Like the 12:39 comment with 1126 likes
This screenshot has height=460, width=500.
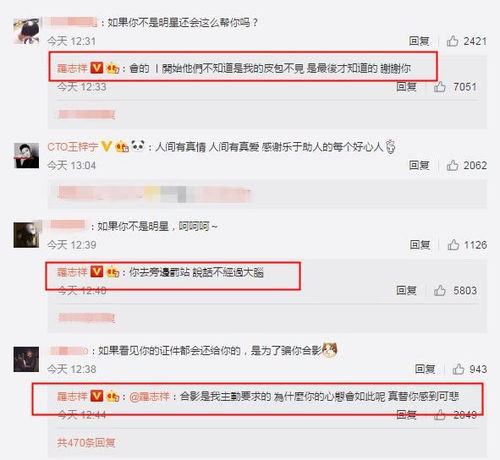point(453,245)
